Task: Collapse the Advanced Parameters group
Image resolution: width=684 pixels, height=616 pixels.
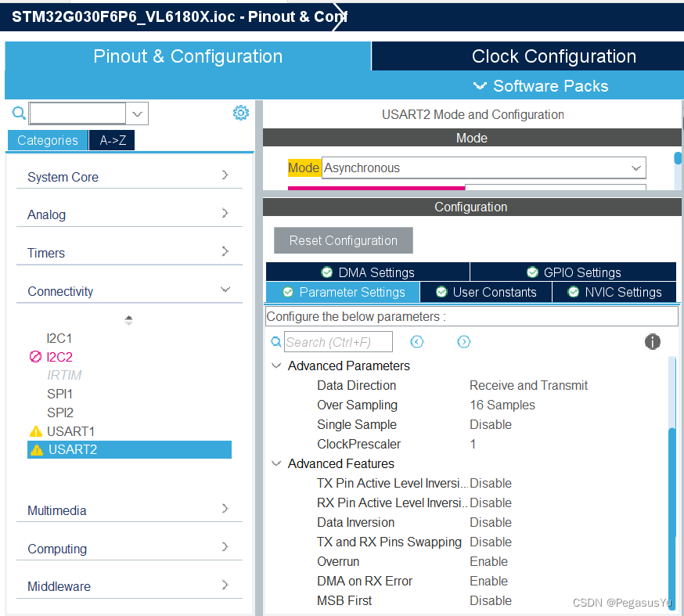Action: click(x=276, y=366)
